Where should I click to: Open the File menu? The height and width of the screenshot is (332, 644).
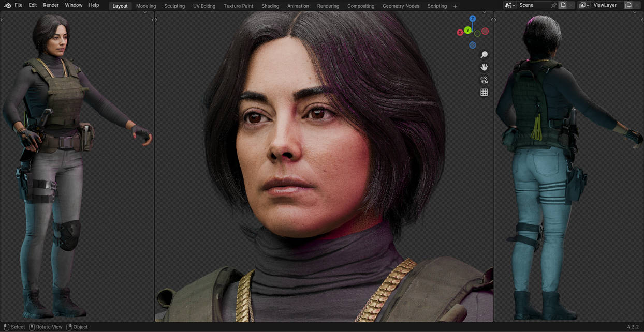19,5
